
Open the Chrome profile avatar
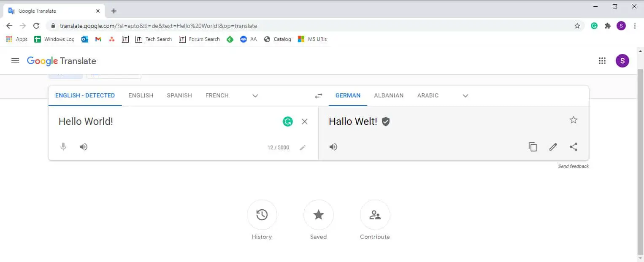tap(621, 26)
